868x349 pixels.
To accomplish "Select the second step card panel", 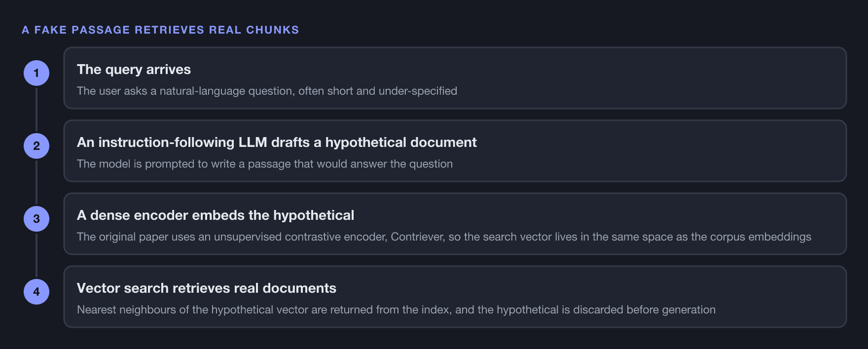I will 455,151.
